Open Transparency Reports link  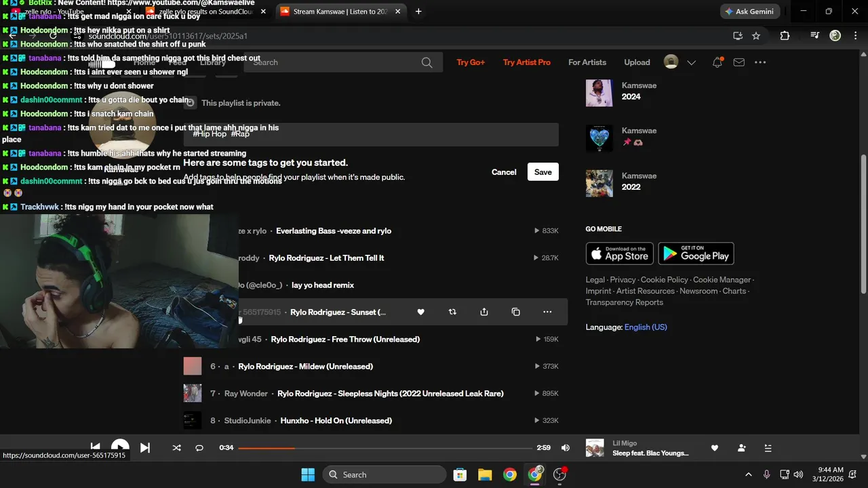pos(625,302)
